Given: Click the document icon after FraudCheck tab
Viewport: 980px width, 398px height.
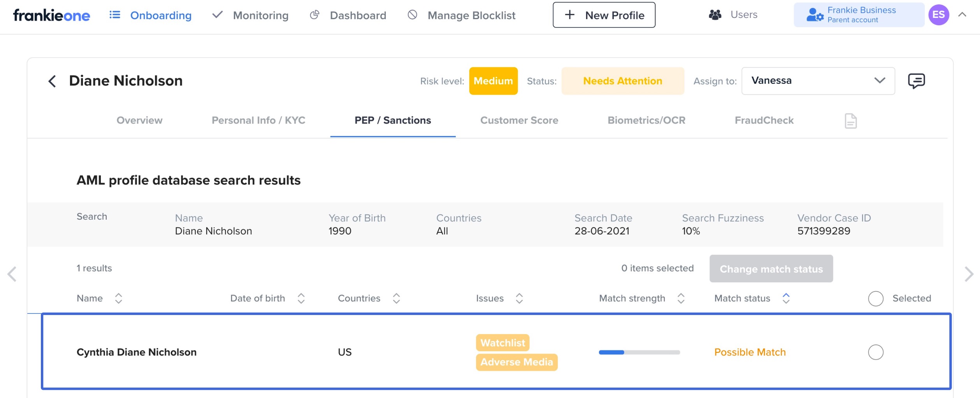Looking at the screenshot, I should click(850, 121).
